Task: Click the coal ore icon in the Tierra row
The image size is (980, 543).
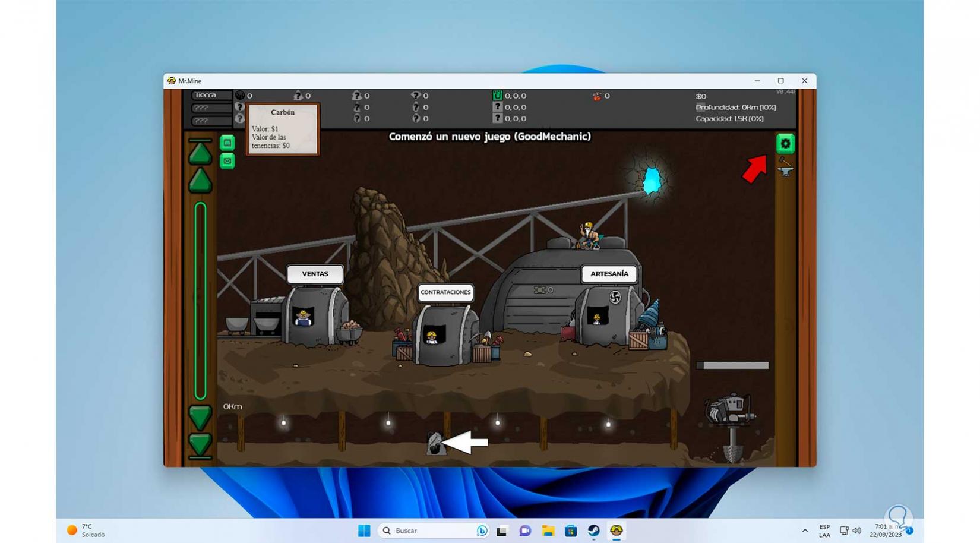Action: (240, 95)
